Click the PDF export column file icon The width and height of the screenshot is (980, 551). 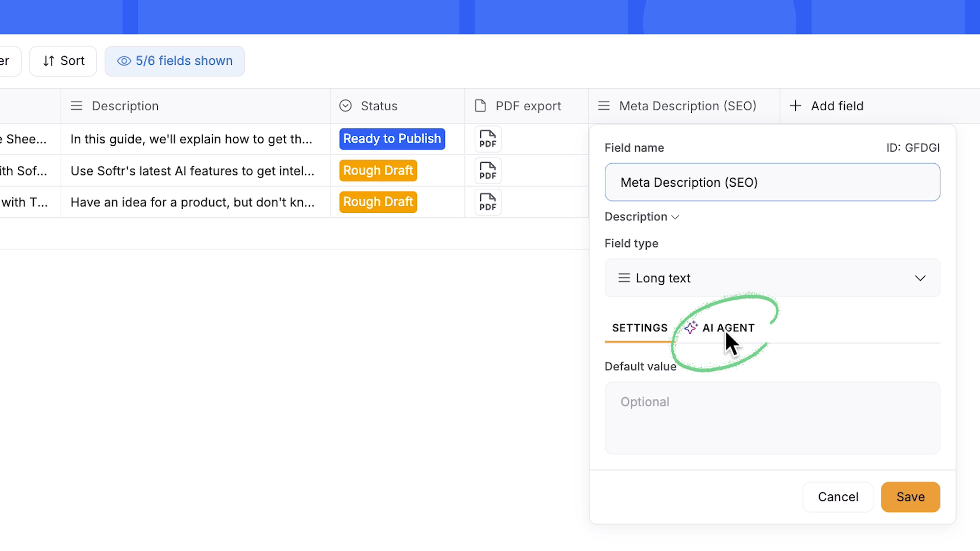[479, 106]
